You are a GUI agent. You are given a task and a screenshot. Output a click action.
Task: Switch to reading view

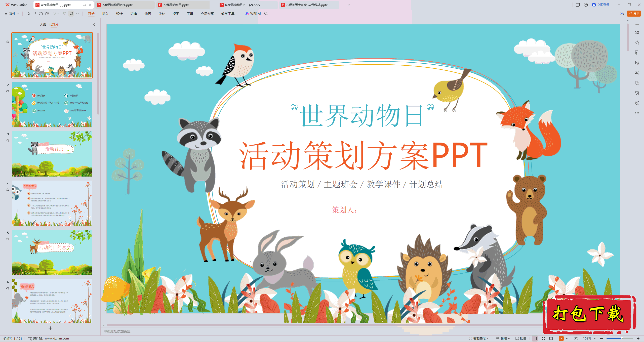[551, 338]
